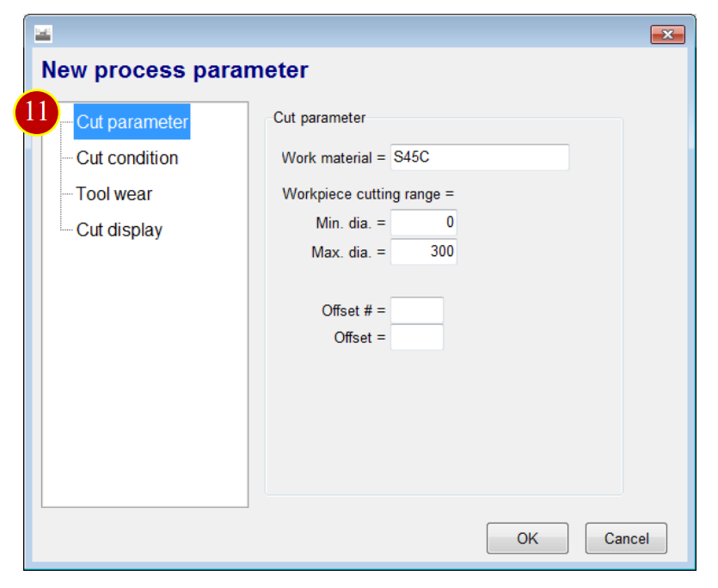Viewport: 718px width, 588px height.
Task: Focus the empty Offset value field
Action: pyautogui.click(x=417, y=338)
